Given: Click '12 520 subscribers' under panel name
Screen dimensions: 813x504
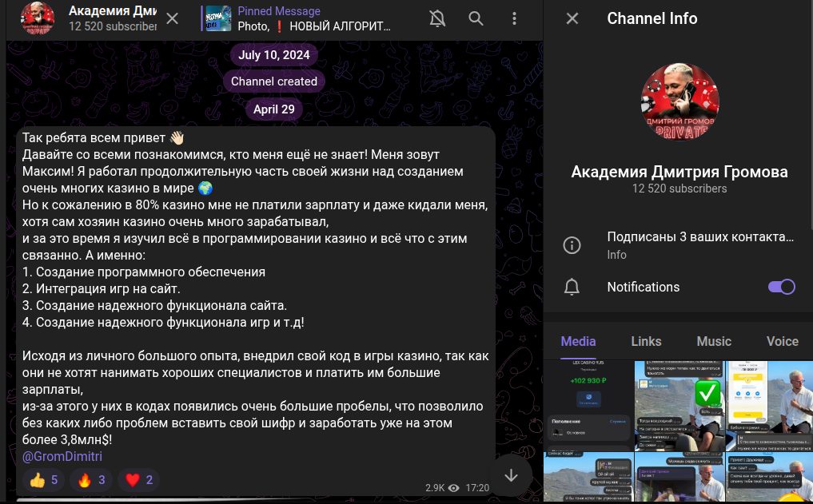Looking at the screenshot, I should tap(679, 189).
